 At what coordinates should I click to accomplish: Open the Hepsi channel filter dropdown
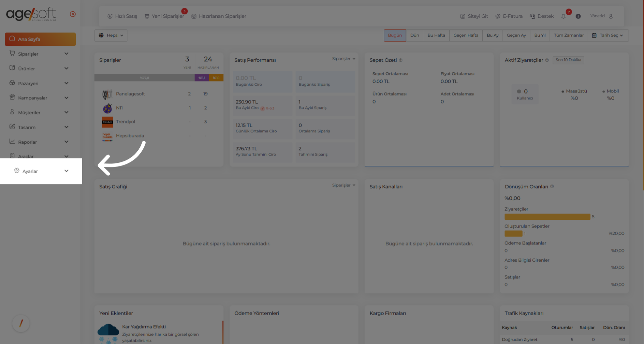tap(111, 36)
